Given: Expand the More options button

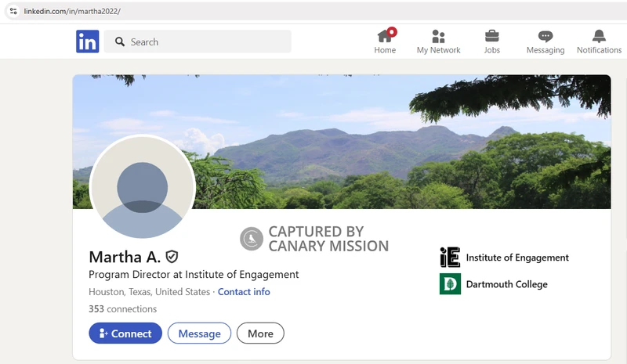Looking at the screenshot, I should 260,333.
